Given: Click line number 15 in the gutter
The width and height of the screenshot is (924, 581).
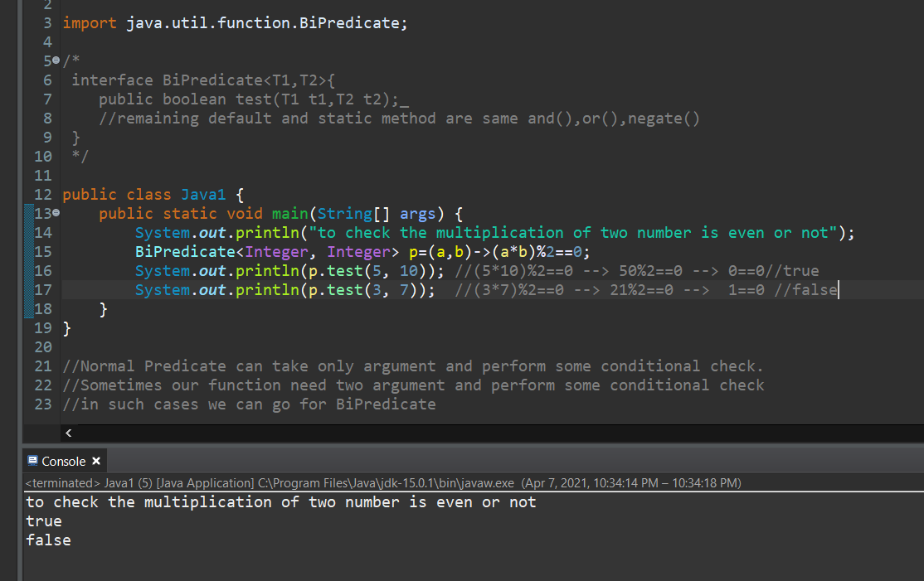Looking at the screenshot, I should 43,251.
